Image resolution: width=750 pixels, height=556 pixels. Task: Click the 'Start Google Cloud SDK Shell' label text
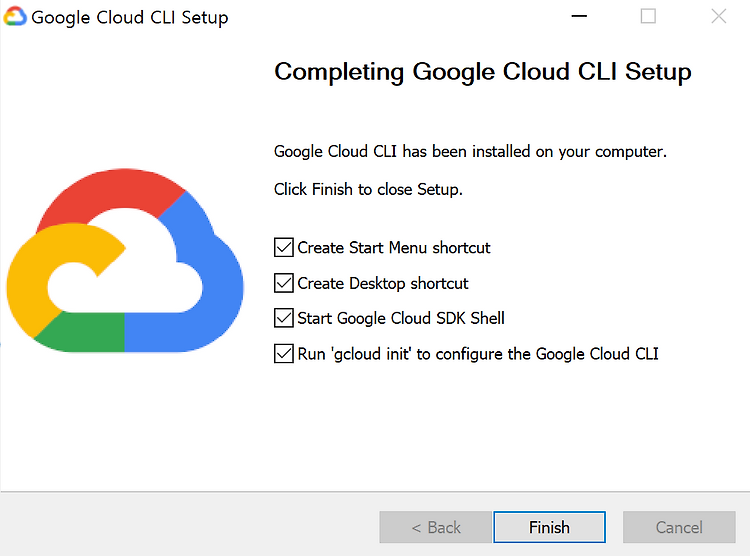coord(401,318)
